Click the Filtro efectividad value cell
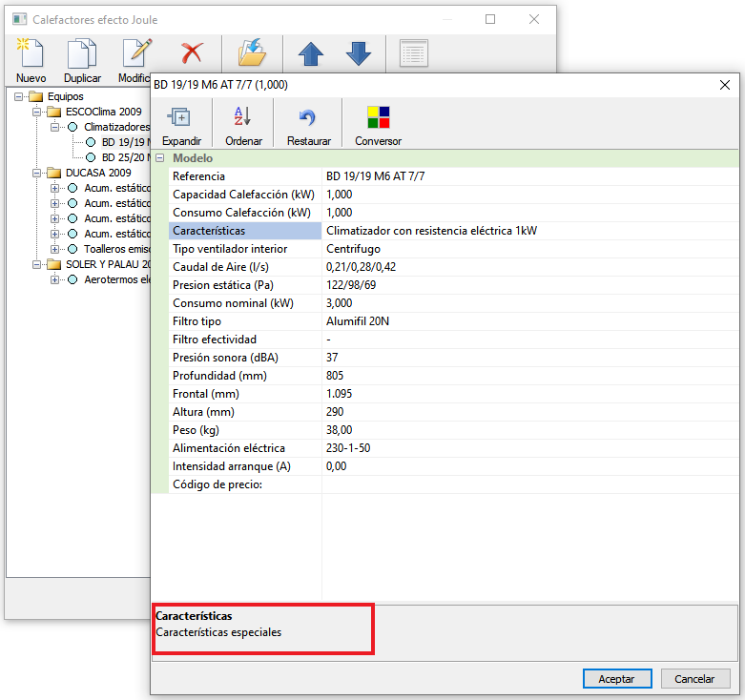 (529, 340)
